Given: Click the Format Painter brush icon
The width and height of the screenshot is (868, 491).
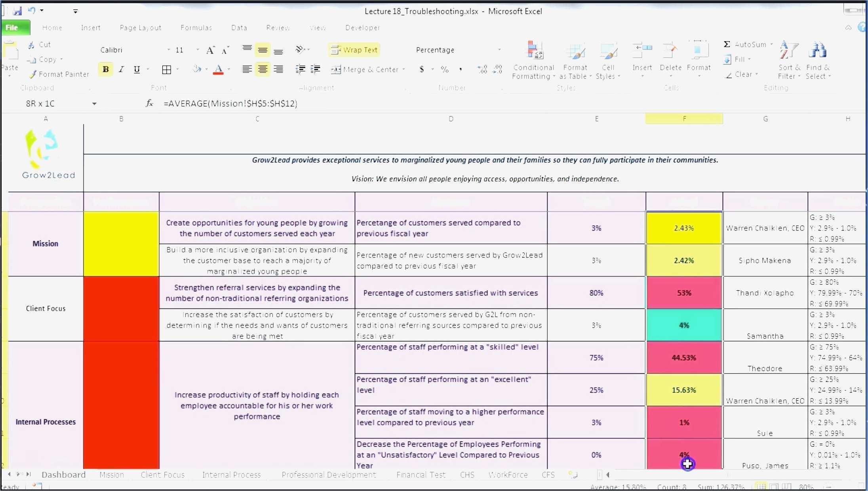Looking at the screenshot, I should (33, 74).
